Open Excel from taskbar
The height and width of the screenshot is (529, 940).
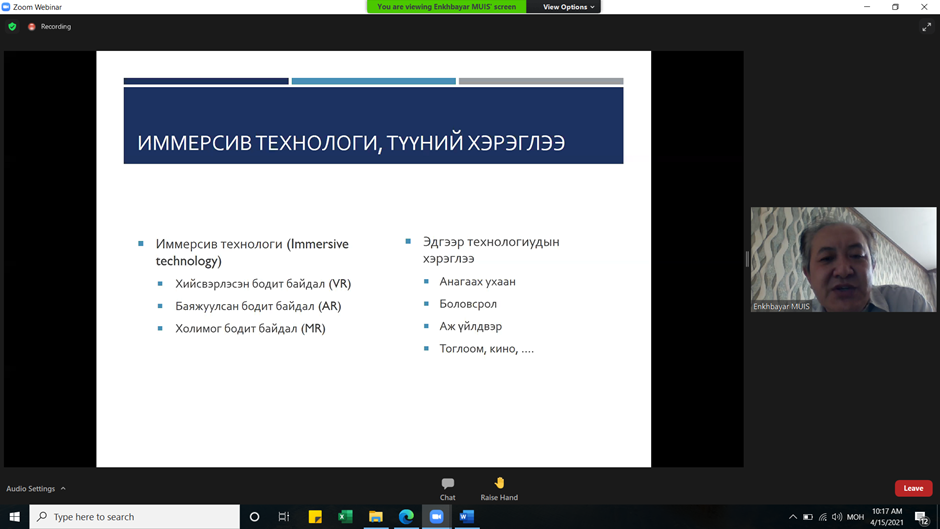coord(345,516)
